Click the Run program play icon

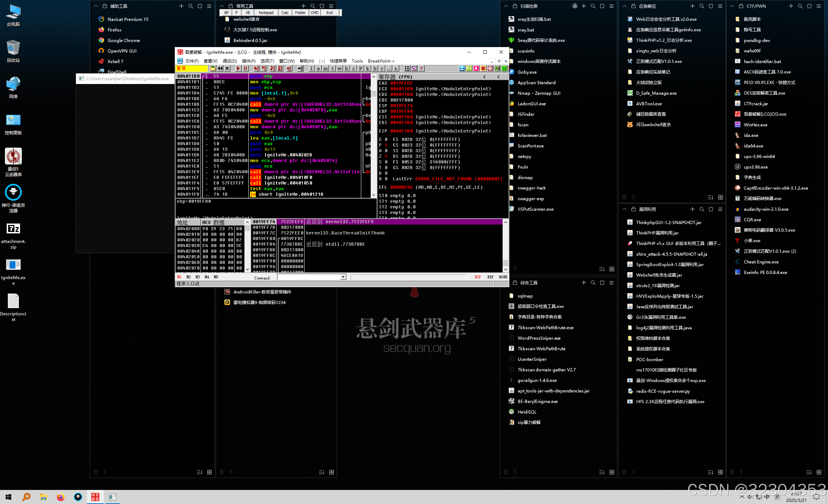[x=238, y=69]
